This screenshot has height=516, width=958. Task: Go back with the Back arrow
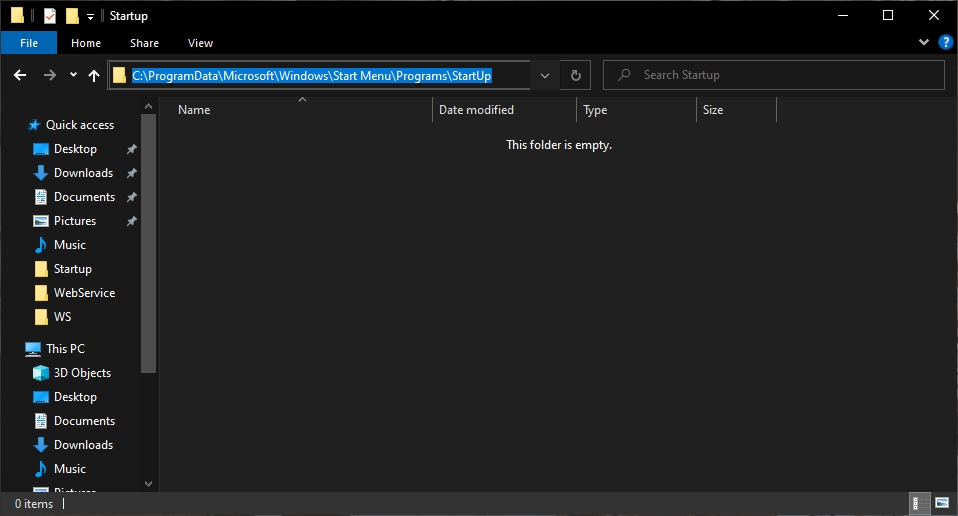pos(20,75)
